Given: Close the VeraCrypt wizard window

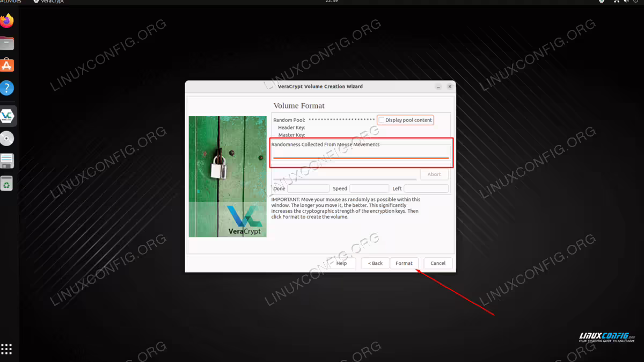Looking at the screenshot, I should [x=450, y=86].
